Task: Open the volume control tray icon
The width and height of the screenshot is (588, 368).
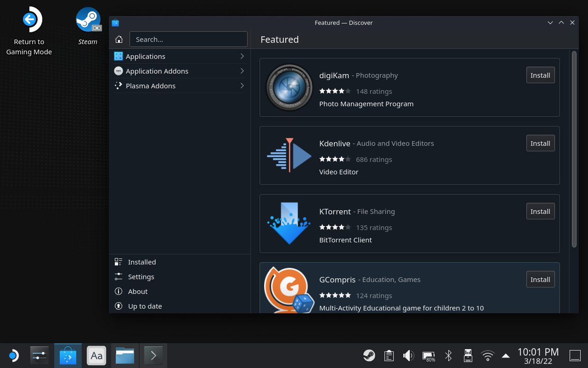Action: click(408, 356)
